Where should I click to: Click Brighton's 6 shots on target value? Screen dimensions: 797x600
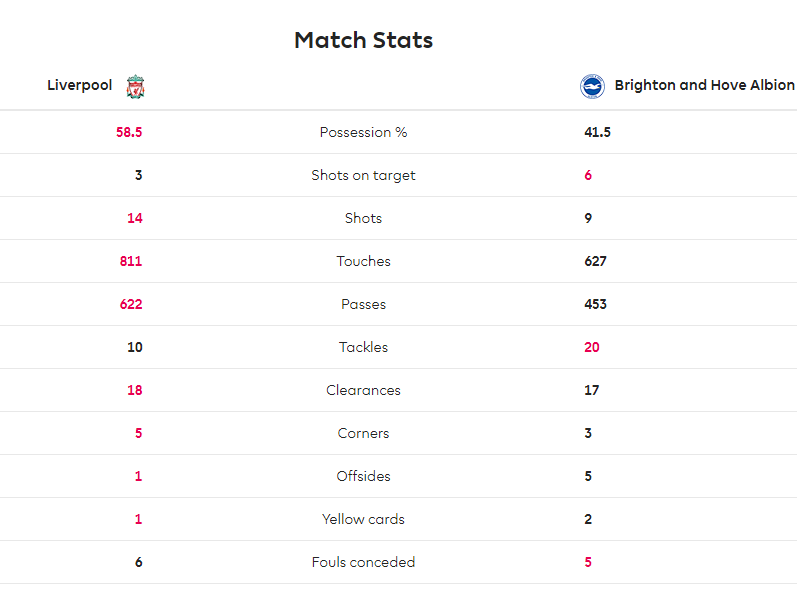(x=588, y=175)
